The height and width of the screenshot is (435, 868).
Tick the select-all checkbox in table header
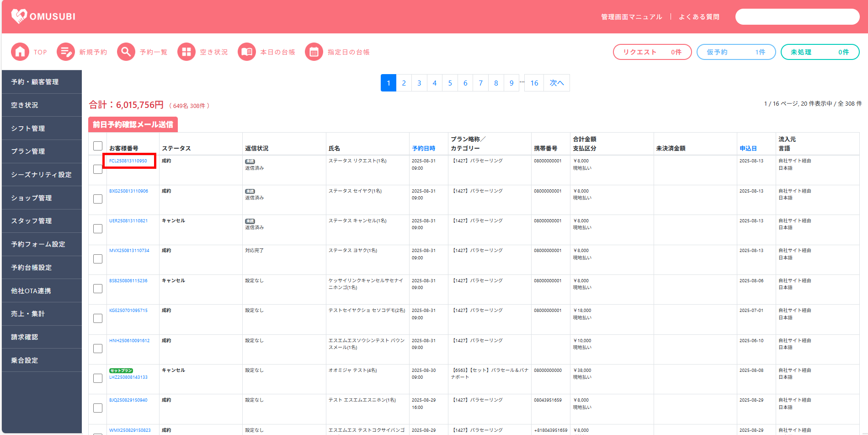[x=98, y=146]
